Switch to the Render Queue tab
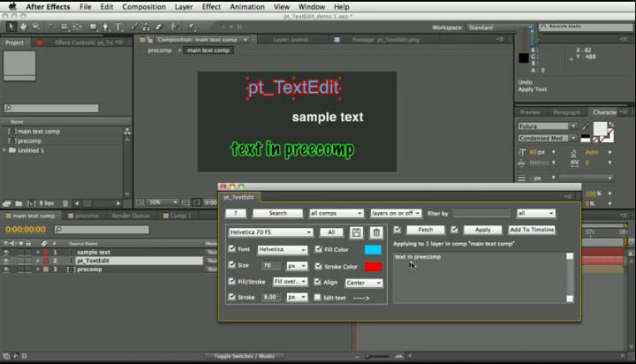Image resolution: width=636 pixels, height=364 pixels. click(131, 216)
